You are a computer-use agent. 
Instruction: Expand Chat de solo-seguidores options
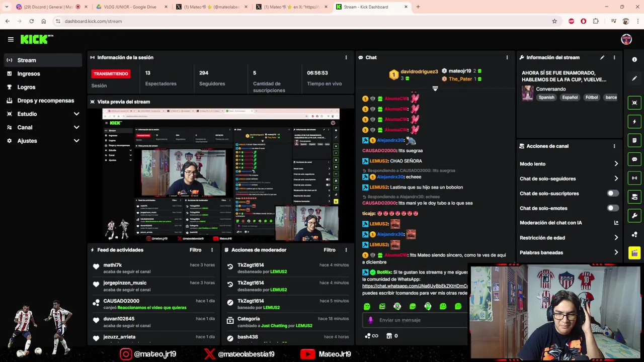(616, 178)
